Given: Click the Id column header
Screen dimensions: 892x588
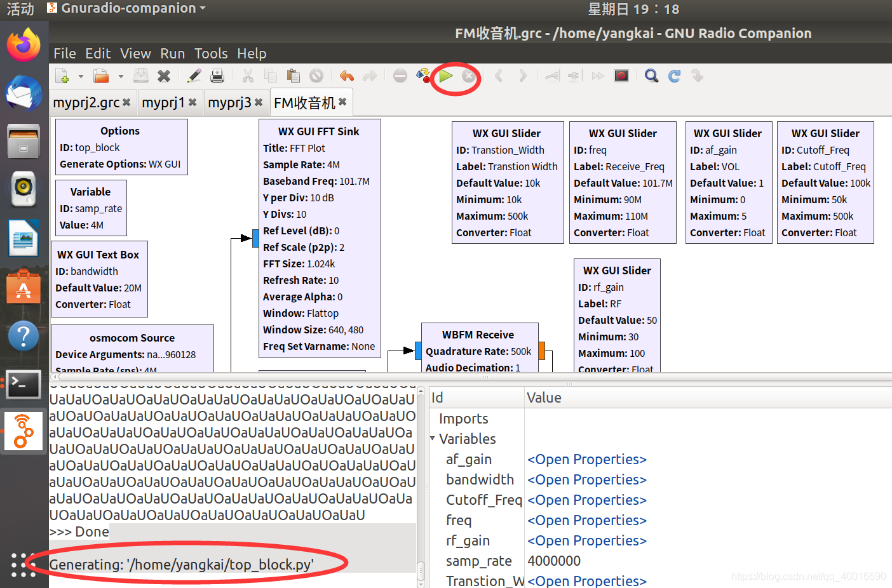Looking at the screenshot, I should [476, 398].
